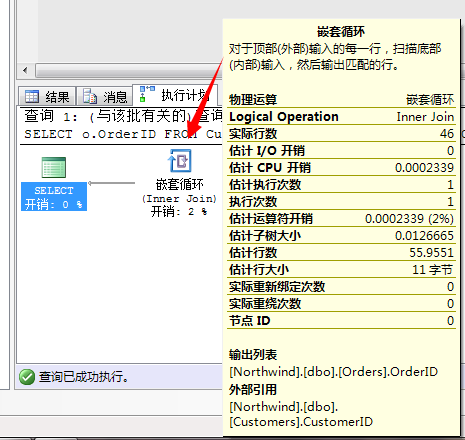Click the 实际重新绑定次数 row label
This screenshot has height=440, width=465.
click(x=277, y=287)
